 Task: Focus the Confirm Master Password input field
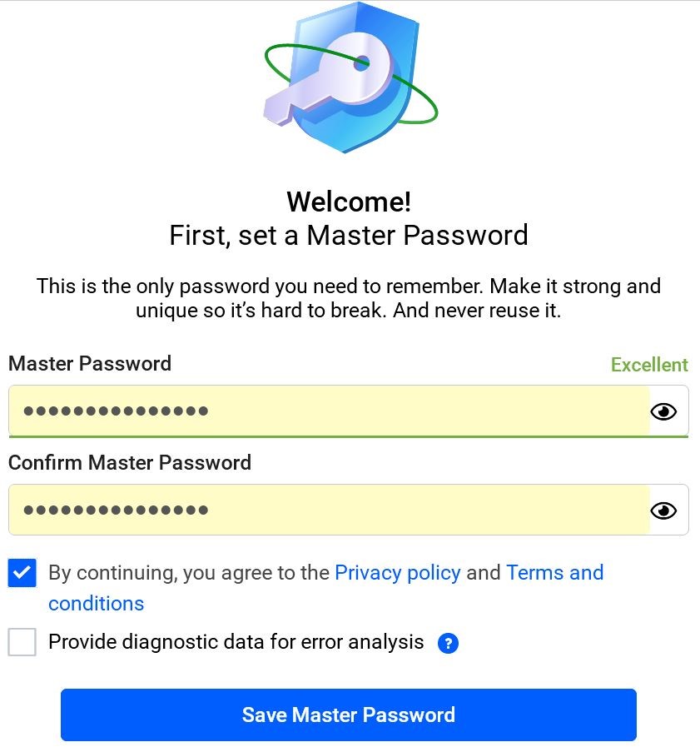(x=329, y=510)
